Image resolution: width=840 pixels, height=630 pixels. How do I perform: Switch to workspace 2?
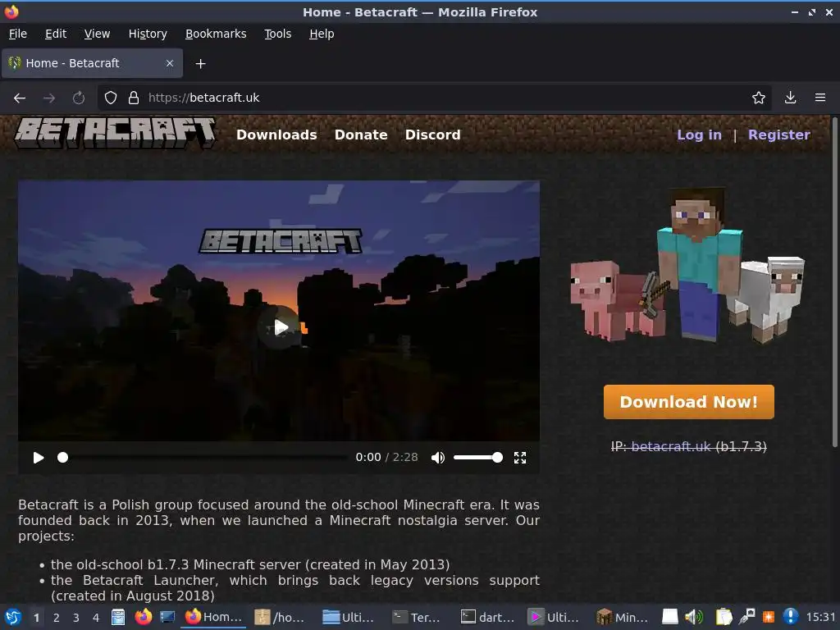57,618
